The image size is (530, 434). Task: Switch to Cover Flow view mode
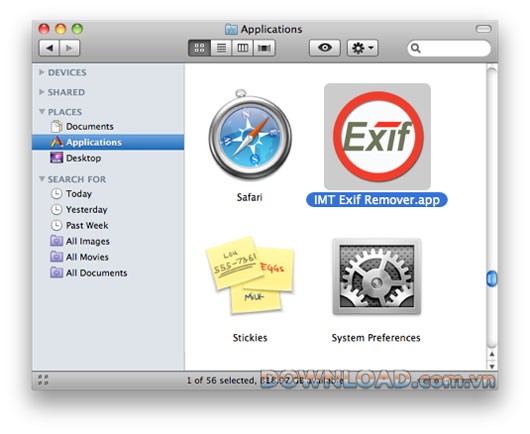coord(264,48)
